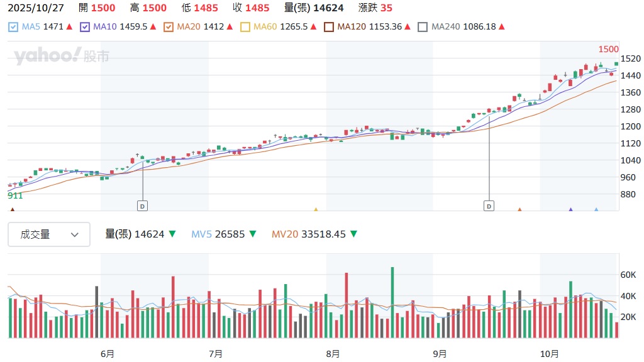Click the green 911 low price label
Viewport: 644px width, 362px height.
tap(15, 195)
